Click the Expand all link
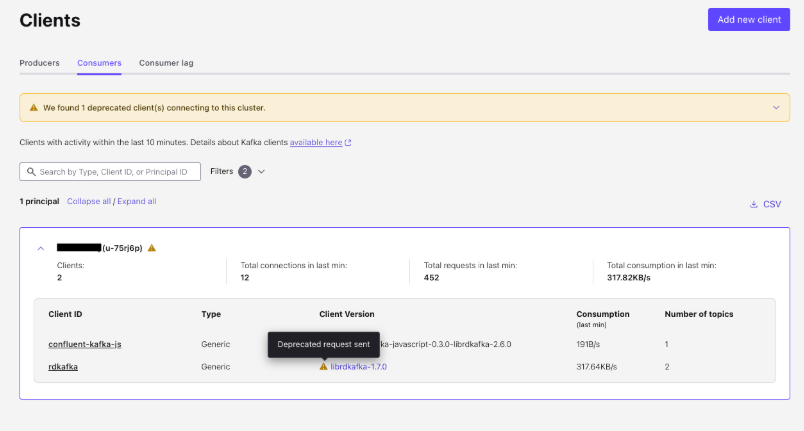804x431 pixels. point(137,201)
